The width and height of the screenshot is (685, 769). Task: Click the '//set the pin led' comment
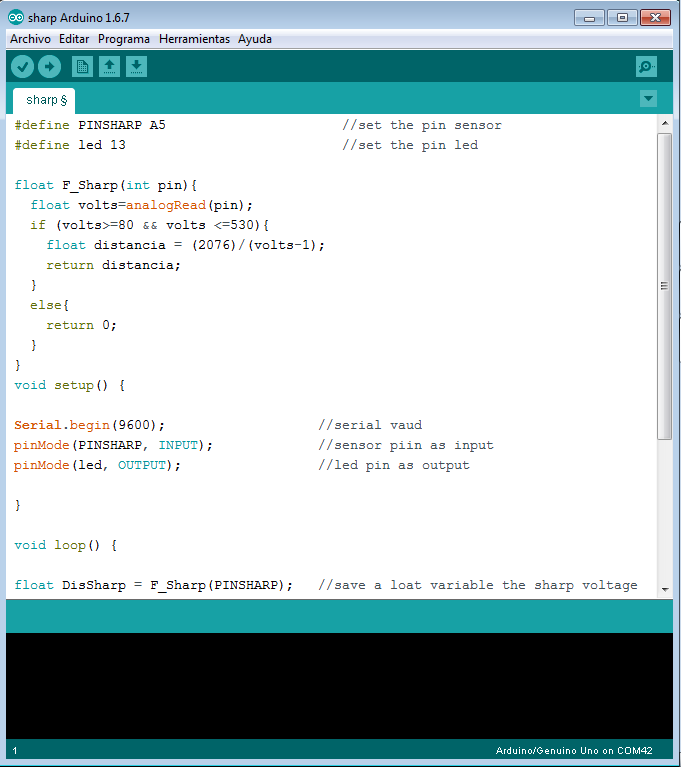(x=410, y=145)
